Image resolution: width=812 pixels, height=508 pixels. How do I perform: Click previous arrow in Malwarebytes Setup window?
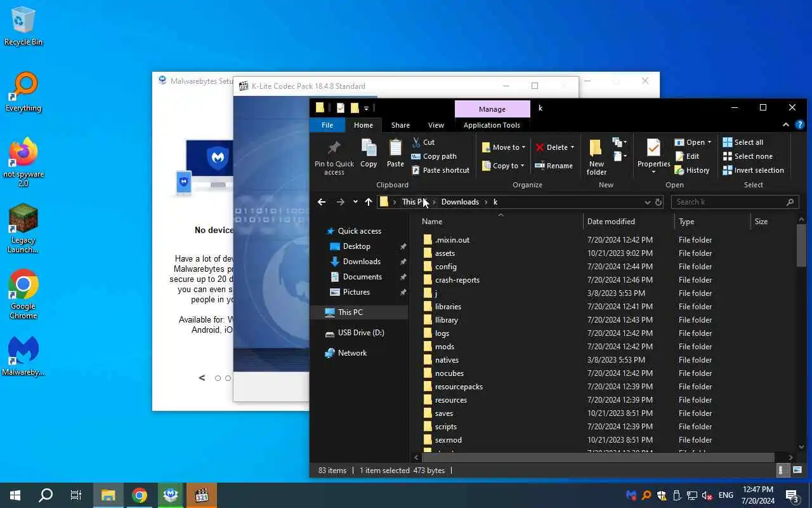coord(202,378)
